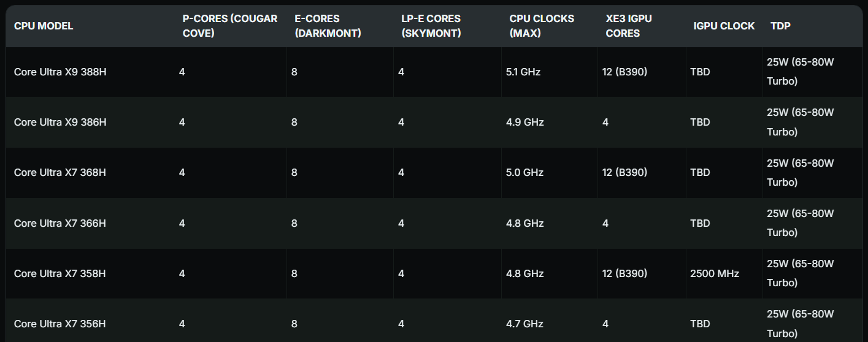Select the Core Ultra X9 386H row label
Screen dimensions: 868x342
(x=60, y=122)
